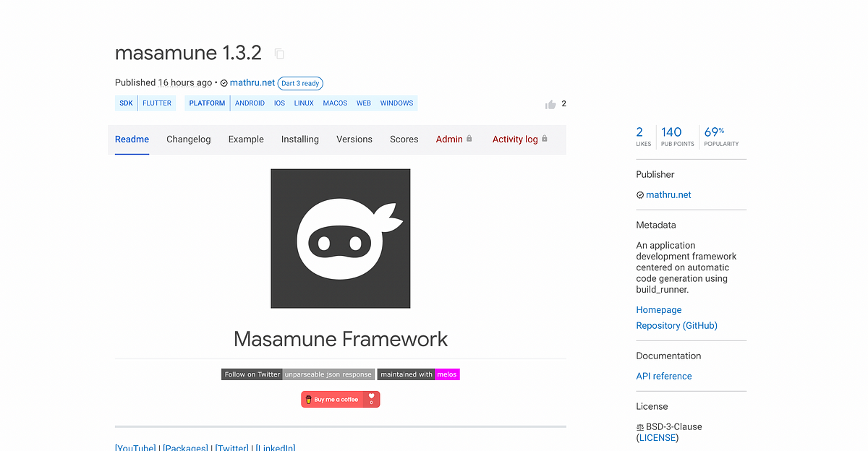The width and height of the screenshot is (868, 451).
Task: Open the LICENSE link
Action: [658, 438]
